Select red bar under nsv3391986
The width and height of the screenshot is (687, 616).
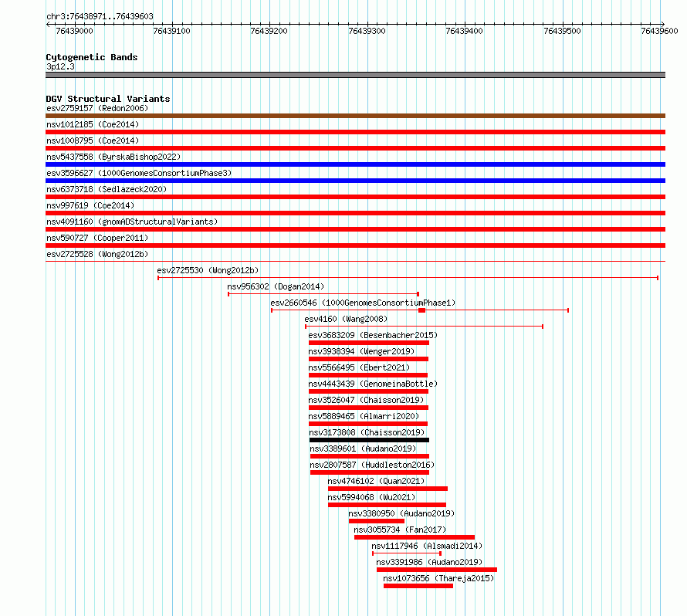point(437,570)
